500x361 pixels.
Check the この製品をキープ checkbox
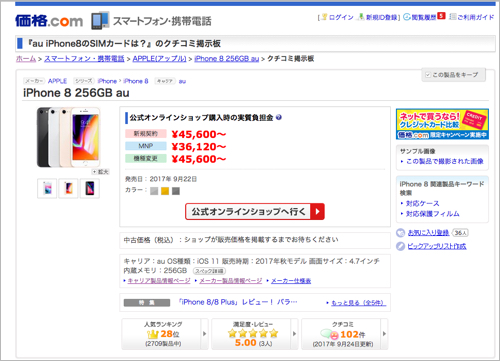[428, 75]
